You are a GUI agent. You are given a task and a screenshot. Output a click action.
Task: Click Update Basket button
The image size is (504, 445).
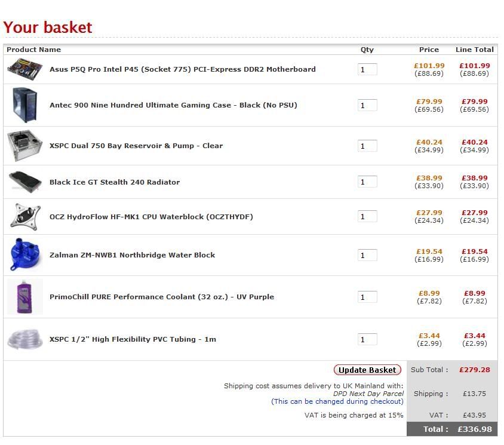click(x=367, y=370)
